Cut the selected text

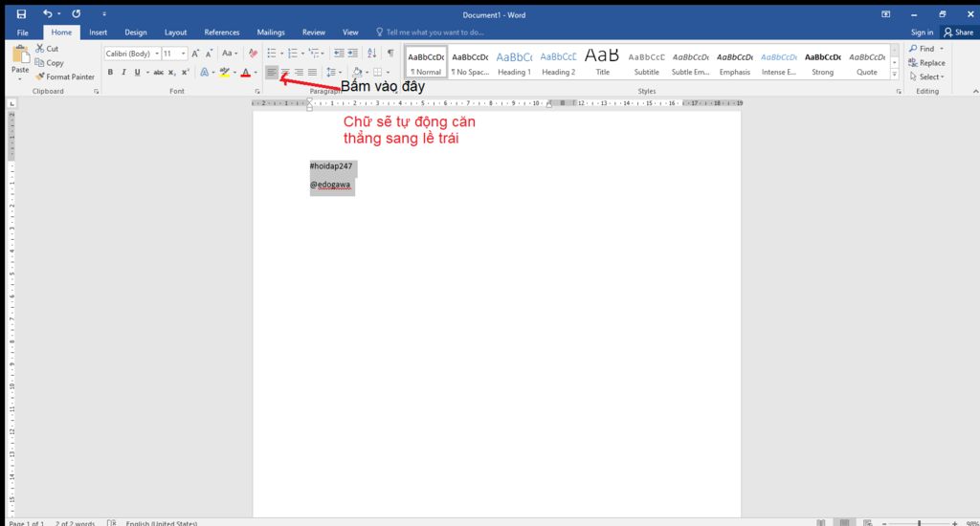(47, 48)
